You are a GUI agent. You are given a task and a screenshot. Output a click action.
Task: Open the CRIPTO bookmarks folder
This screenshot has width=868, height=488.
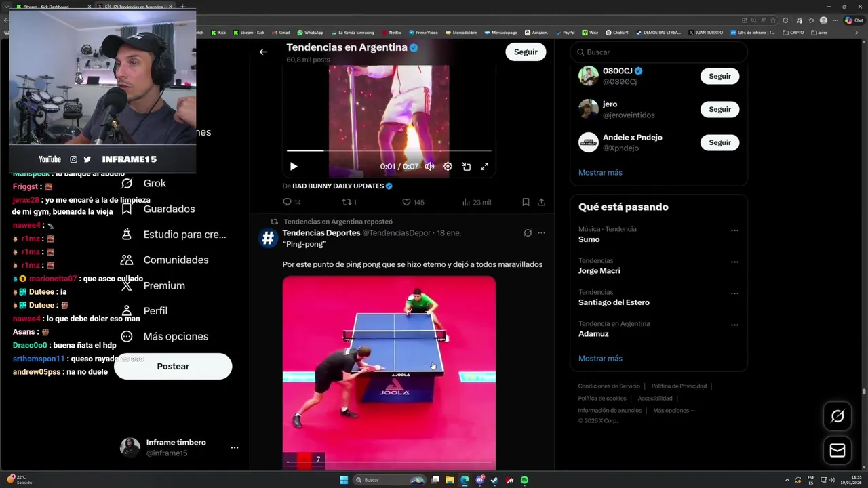(x=793, y=32)
